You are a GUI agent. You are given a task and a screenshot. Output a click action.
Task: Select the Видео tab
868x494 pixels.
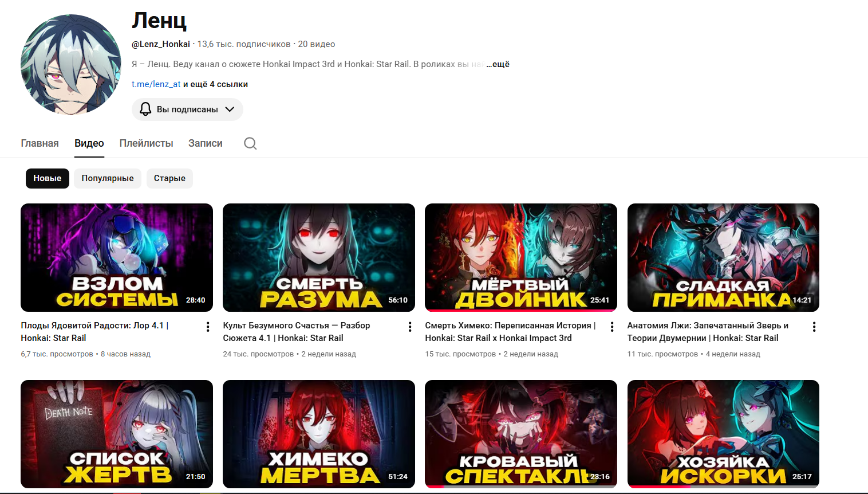pos(89,143)
